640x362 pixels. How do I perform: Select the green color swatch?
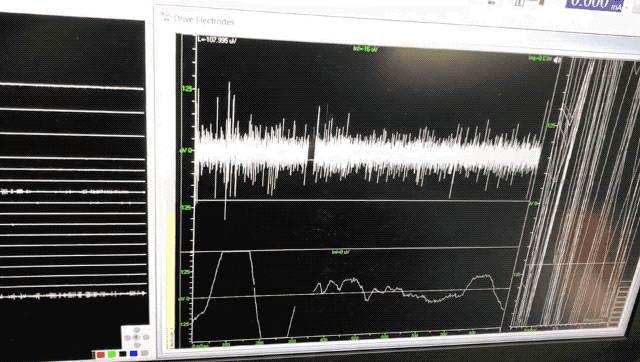(x=111, y=354)
